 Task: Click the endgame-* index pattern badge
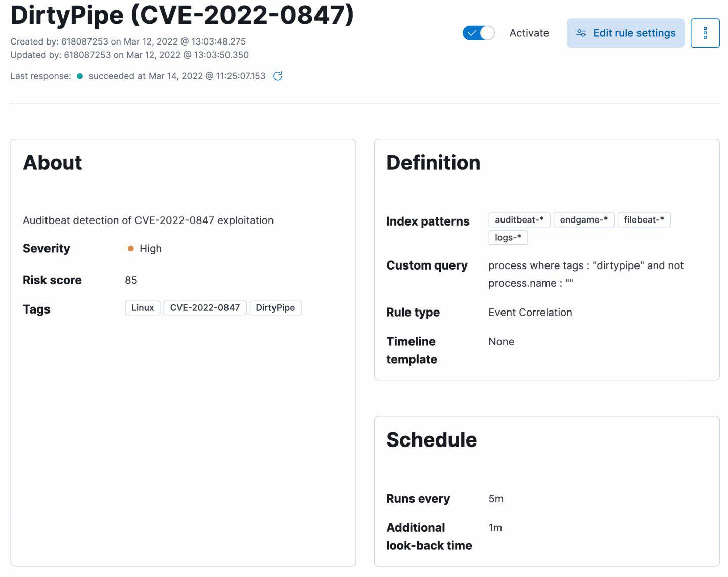pyautogui.click(x=584, y=220)
